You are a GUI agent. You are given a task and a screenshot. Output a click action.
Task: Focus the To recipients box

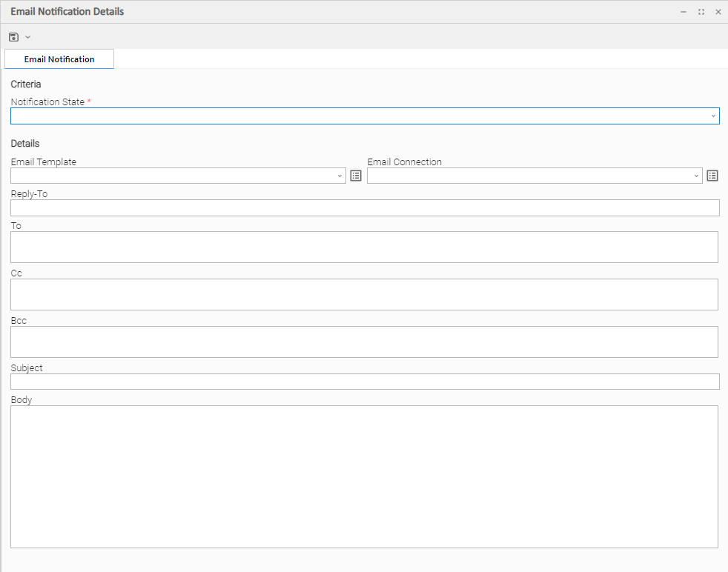364,247
